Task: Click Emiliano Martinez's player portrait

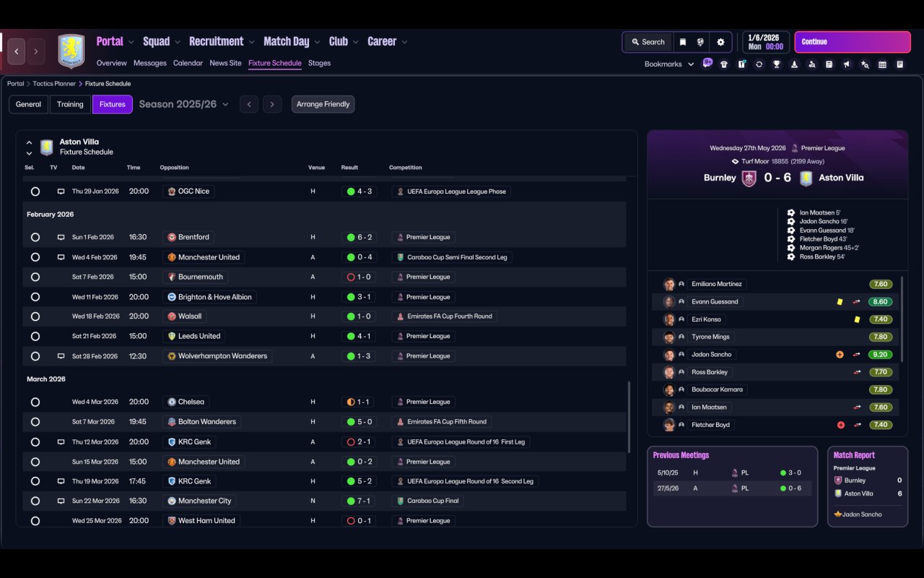Action: click(x=669, y=285)
